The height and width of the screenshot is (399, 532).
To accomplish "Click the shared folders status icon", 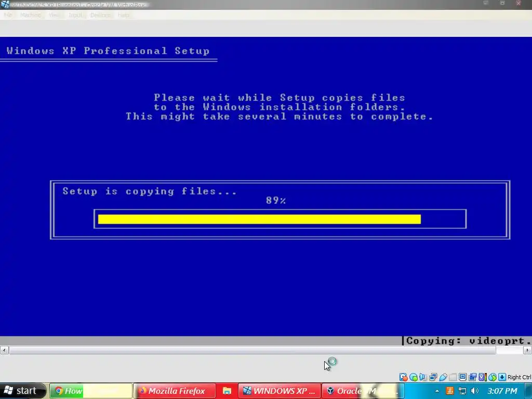I will tap(453, 377).
